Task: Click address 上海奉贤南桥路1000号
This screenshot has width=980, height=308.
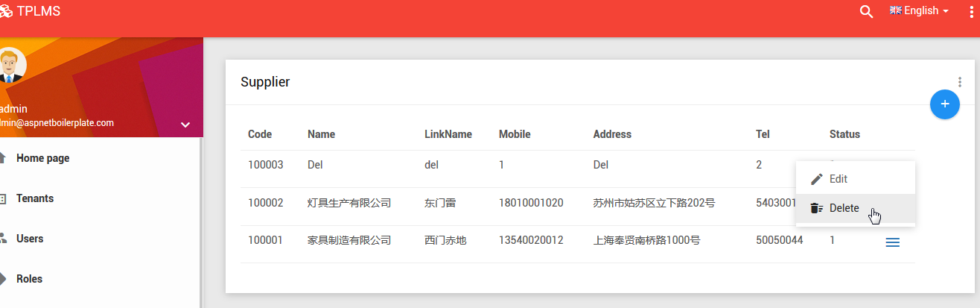Action: 646,240
